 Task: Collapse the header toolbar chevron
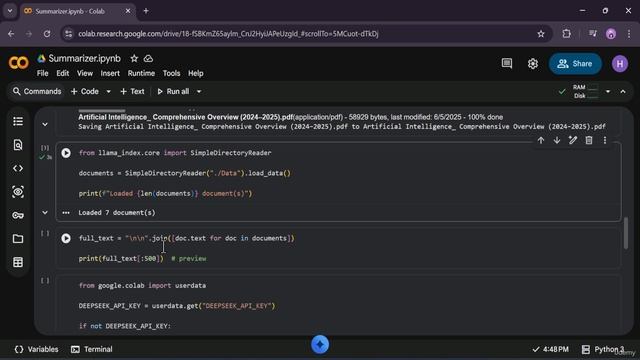(x=623, y=91)
